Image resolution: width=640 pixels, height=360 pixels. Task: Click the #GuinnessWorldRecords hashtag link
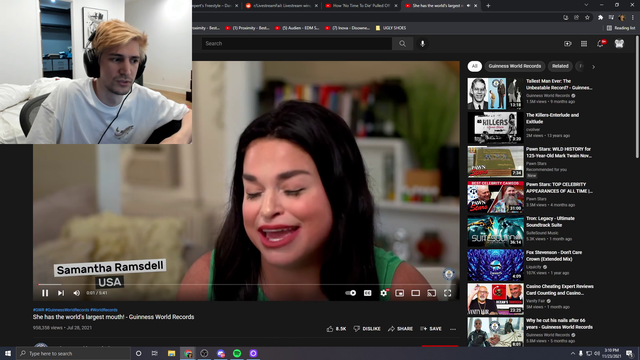tap(67, 310)
